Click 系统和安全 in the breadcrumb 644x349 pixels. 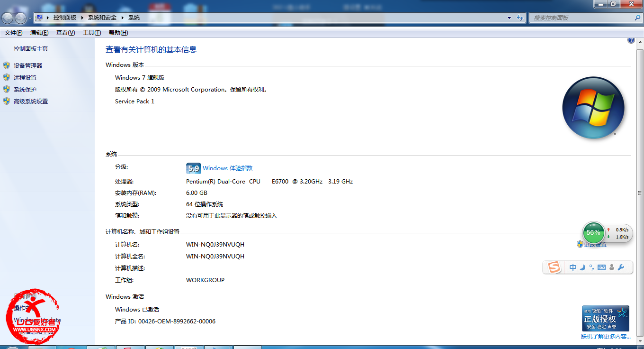coord(102,18)
